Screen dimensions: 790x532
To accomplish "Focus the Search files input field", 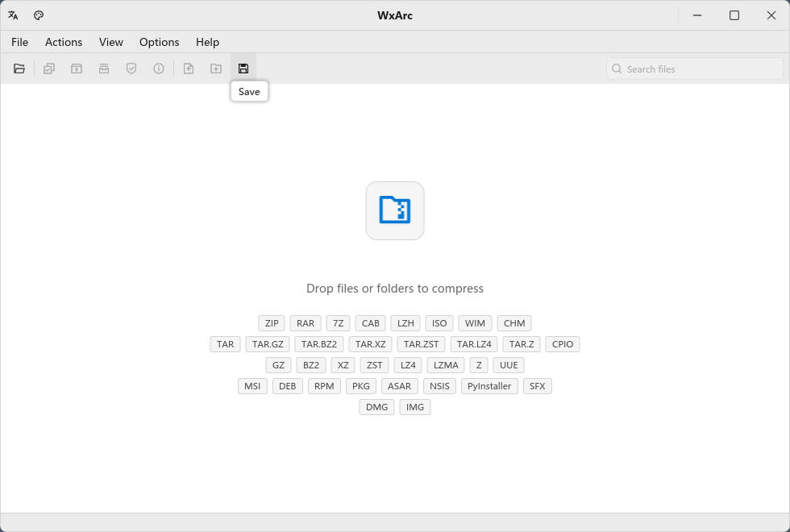I will [695, 69].
